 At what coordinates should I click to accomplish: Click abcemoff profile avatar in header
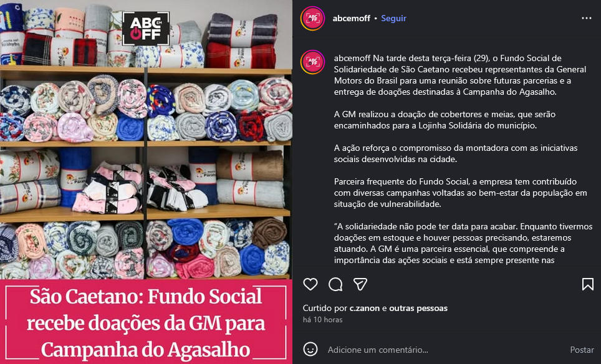click(x=313, y=19)
